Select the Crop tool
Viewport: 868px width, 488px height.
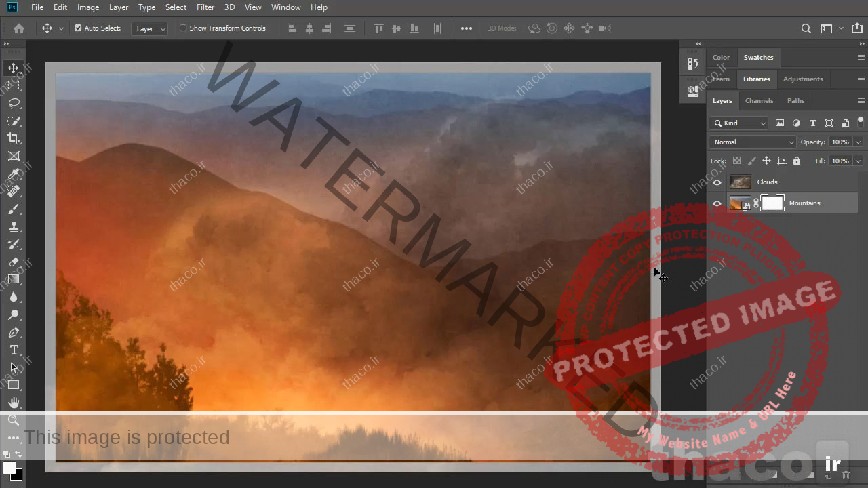(x=14, y=138)
